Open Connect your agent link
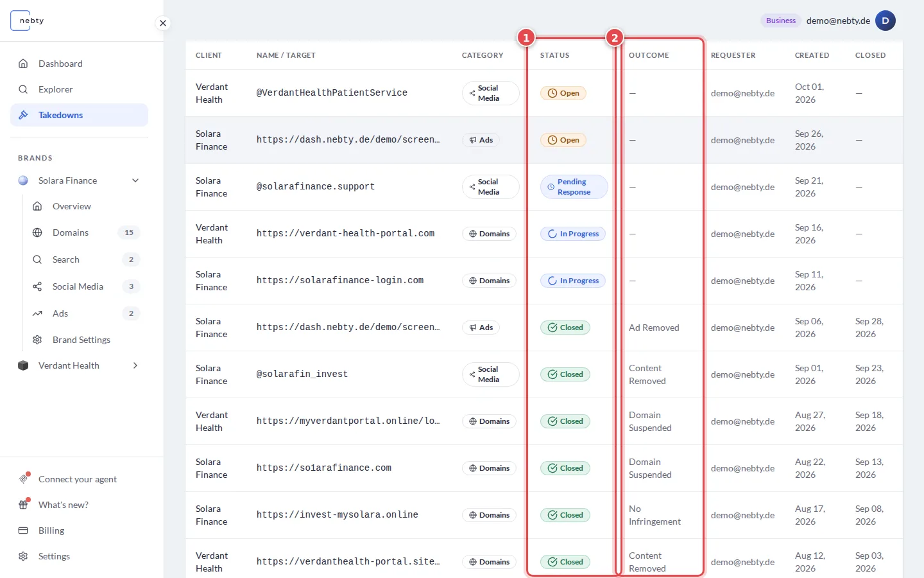 click(x=79, y=479)
